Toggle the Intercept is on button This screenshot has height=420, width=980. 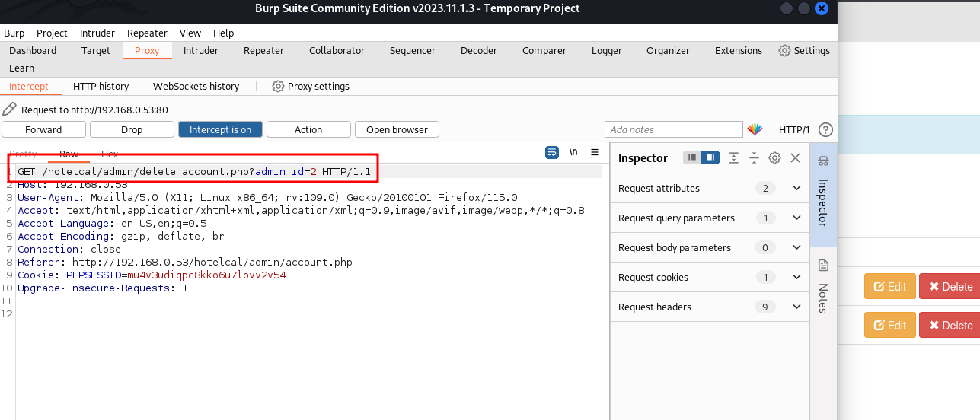(x=220, y=129)
